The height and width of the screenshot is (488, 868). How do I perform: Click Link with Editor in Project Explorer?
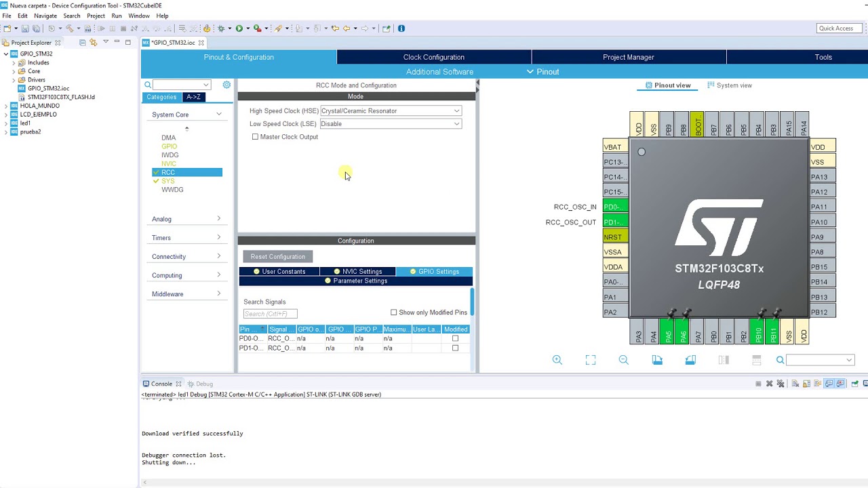[x=94, y=43]
